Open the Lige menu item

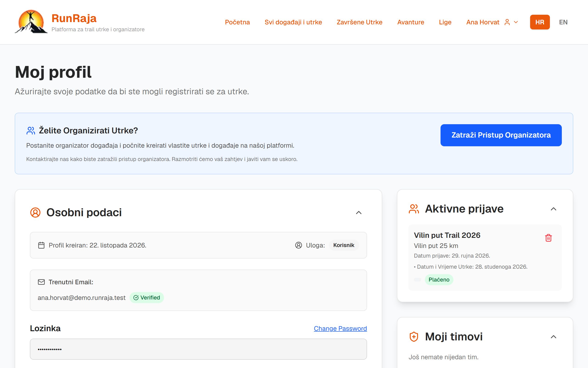pos(445,22)
